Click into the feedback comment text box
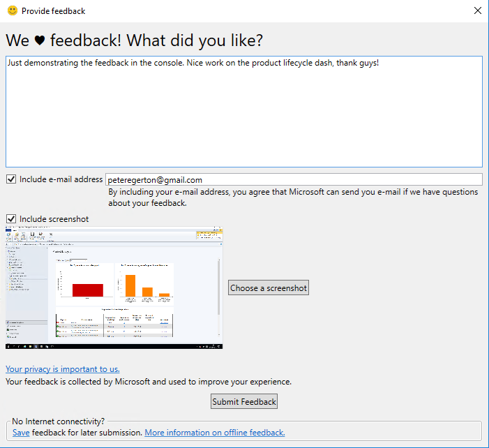Image resolution: width=489 pixels, height=448 pixels. tap(243, 112)
